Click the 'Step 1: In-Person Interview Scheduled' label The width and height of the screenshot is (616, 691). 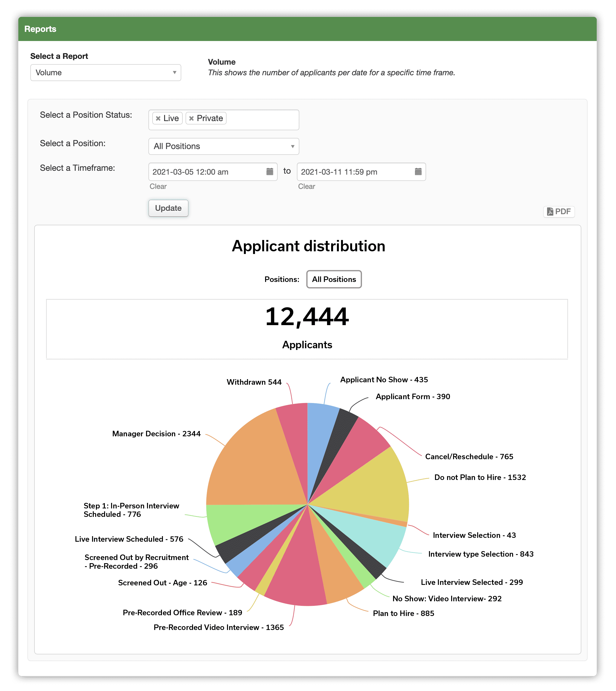(131, 510)
